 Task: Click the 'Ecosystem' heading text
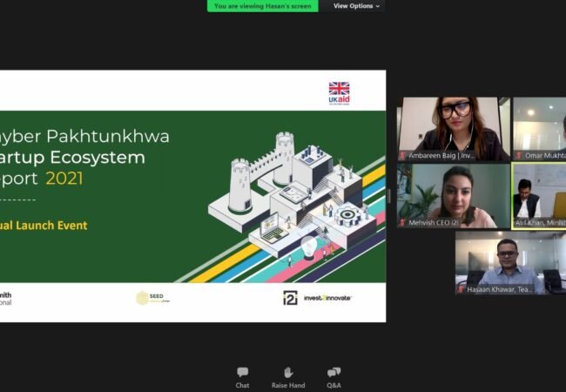(98, 158)
